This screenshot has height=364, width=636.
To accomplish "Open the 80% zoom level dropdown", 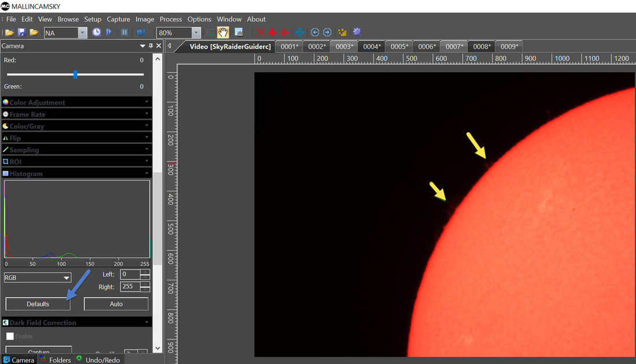I will click(196, 33).
